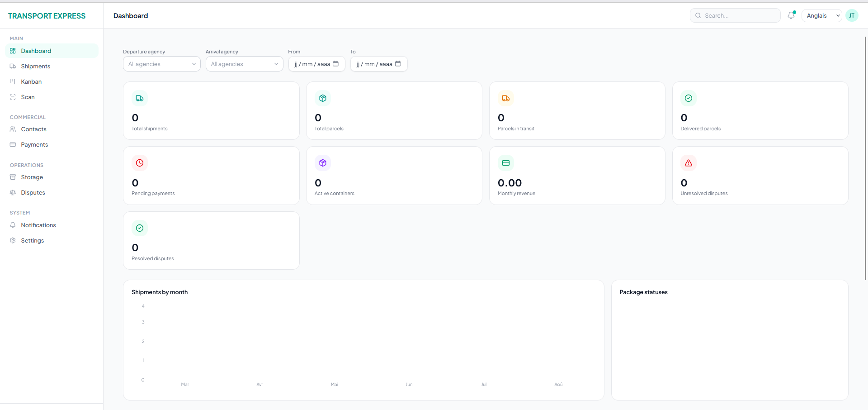This screenshot has width=868, height=410.
Task: Open Settings under System
Action: coord(52,240)
